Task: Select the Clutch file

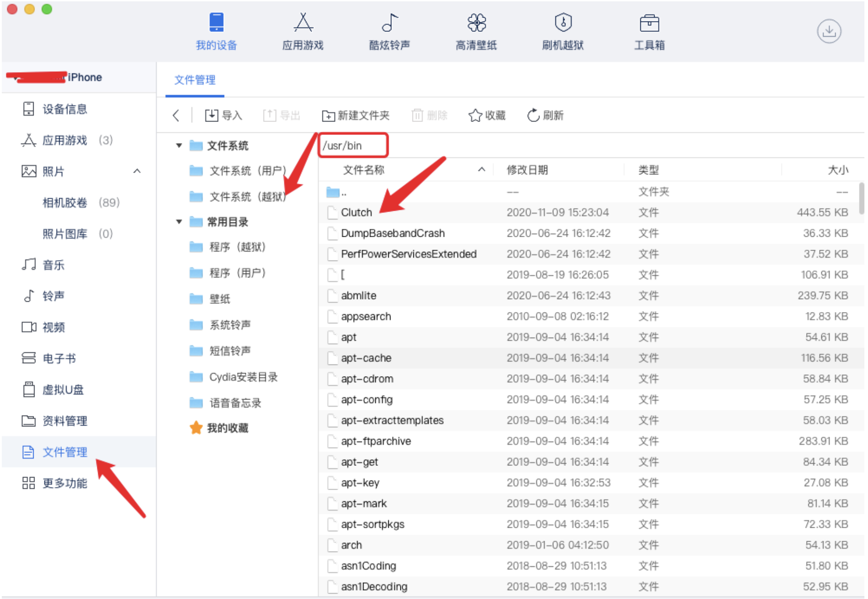Action: (589, 213)
